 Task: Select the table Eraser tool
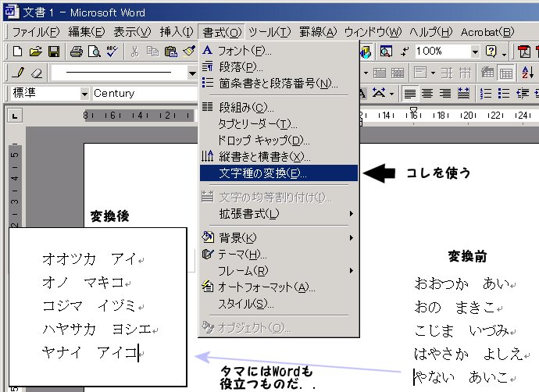point(37,73)
